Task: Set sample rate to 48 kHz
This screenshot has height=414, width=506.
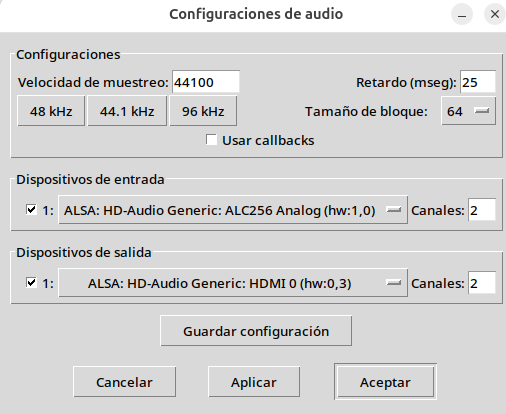Action: point(51,111)
